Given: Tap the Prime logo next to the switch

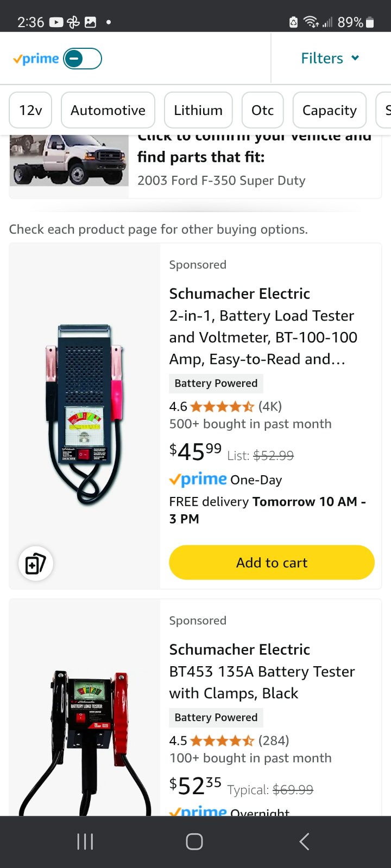Looking at the screenshot, I should [36, 59].
